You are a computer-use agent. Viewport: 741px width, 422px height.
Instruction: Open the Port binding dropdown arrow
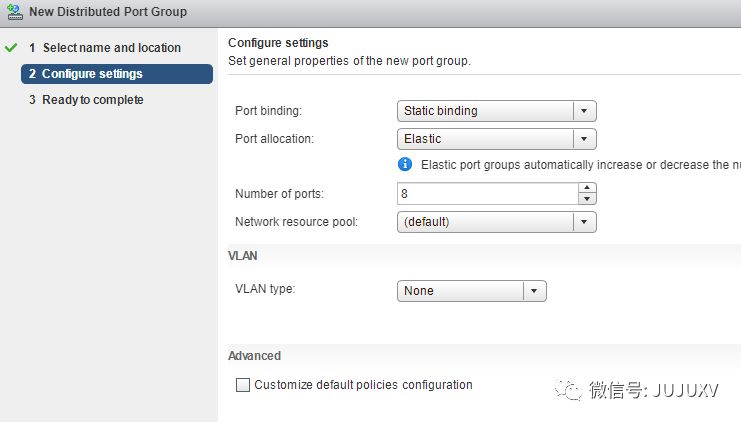[585, 111]
